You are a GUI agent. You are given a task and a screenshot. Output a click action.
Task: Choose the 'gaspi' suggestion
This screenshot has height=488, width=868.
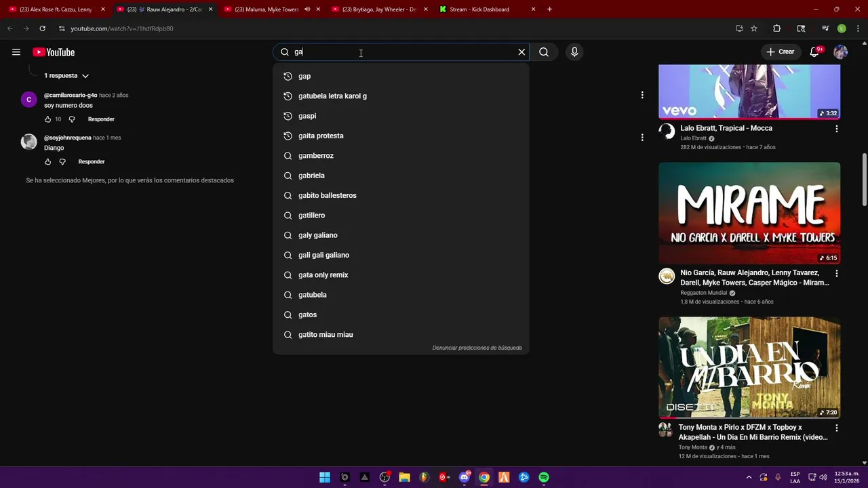point(401,116)
